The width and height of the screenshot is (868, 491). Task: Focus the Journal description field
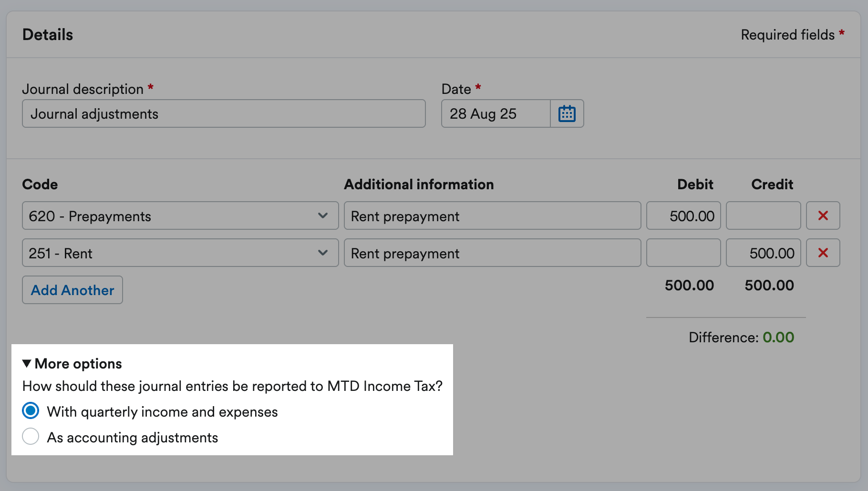pyautogui.click(x=224, y=113)
